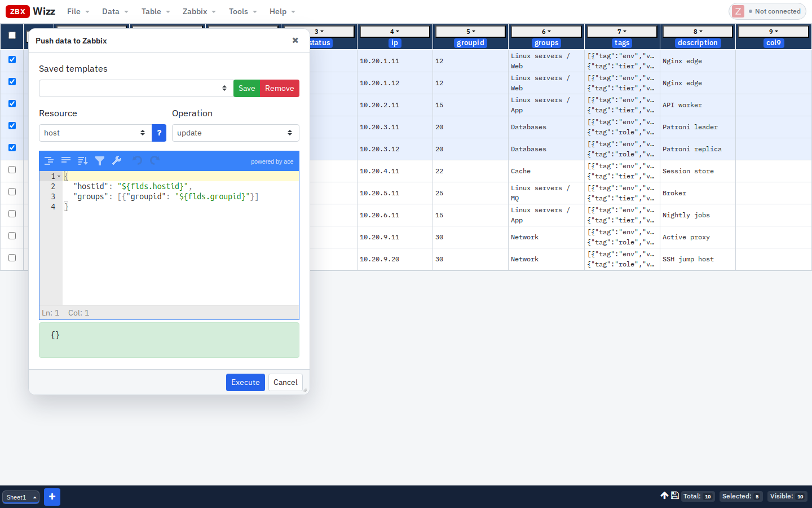The width and height of the screenshot is (812, 508).
Task: Open the Resource dropdown showing host
Action: tap(95, 133)
